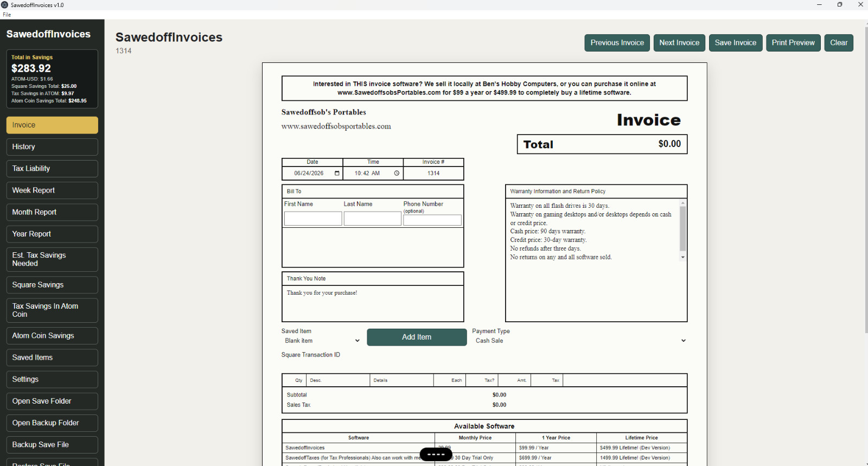Image resolution: width=868 pixels, height=466 pixels.
Task: Open Atom Coin Savings page
Action: pos(52,336)
